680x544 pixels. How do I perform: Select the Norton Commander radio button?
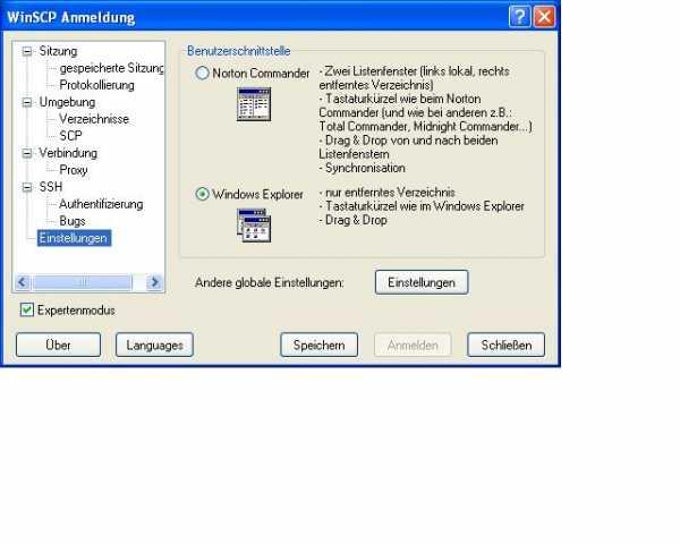tap(202, 73)
